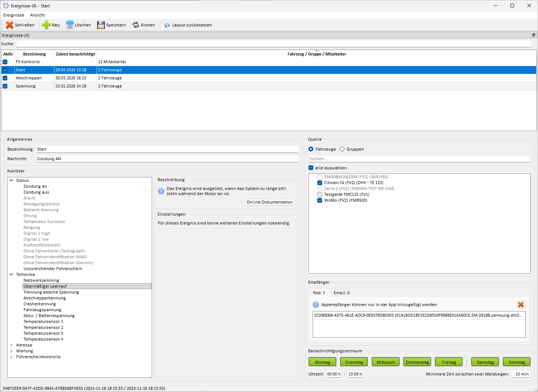Check Testgerät FMC125 (FV1) vehicle
The width and height of the screenshot is (538, 392).
[x=320, y=194]
